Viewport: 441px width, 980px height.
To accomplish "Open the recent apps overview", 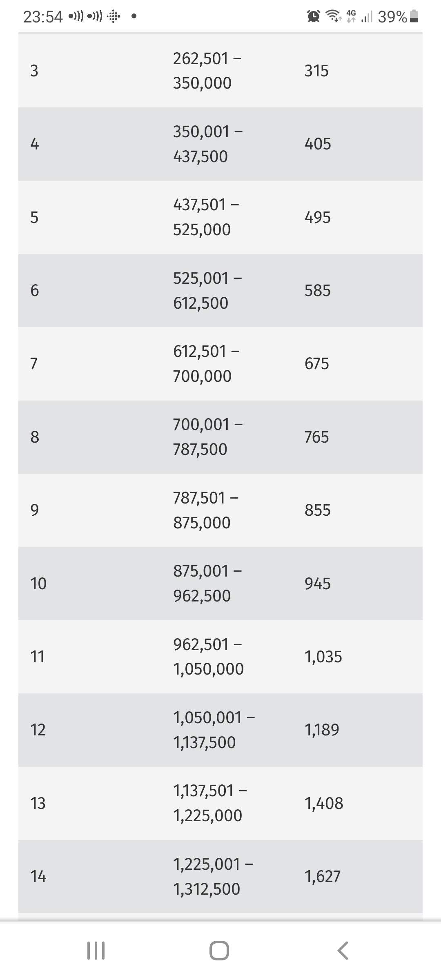I will 96,950.
